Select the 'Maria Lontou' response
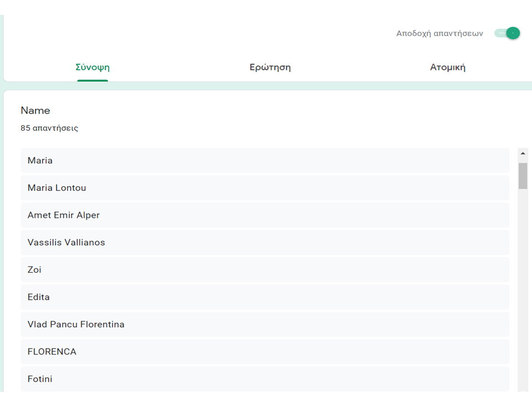 (265, 188)
